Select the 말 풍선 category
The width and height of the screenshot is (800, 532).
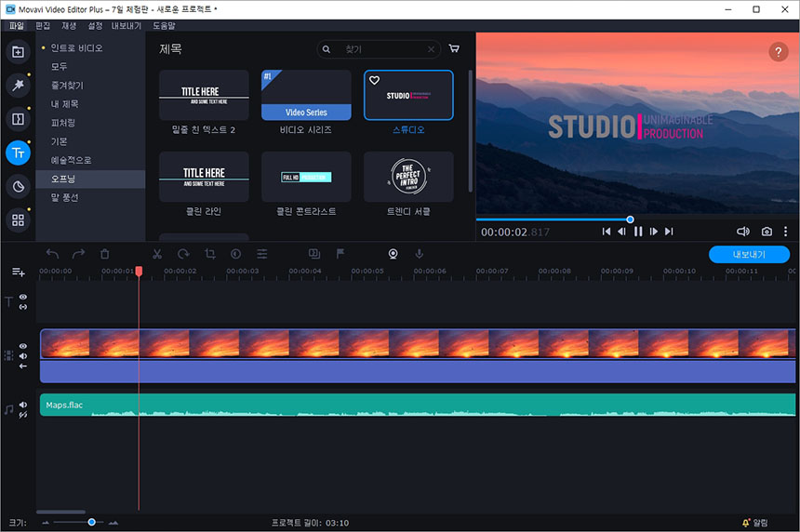(x=64, y=197)
